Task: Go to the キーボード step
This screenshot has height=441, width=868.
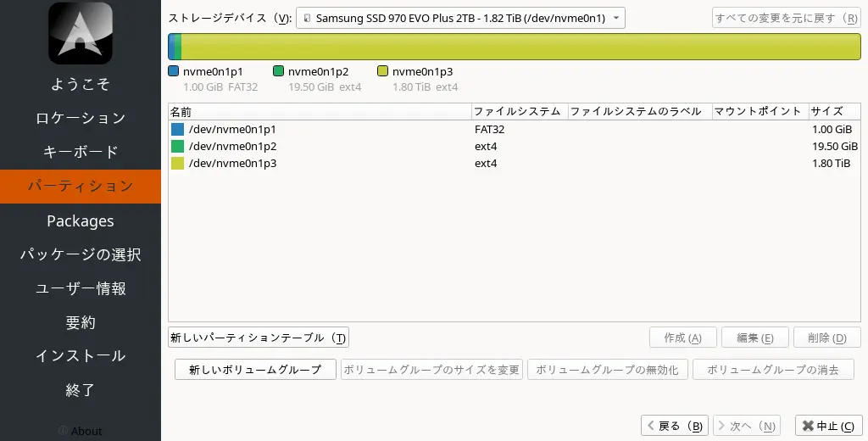Action: click(x=81, y=152)
